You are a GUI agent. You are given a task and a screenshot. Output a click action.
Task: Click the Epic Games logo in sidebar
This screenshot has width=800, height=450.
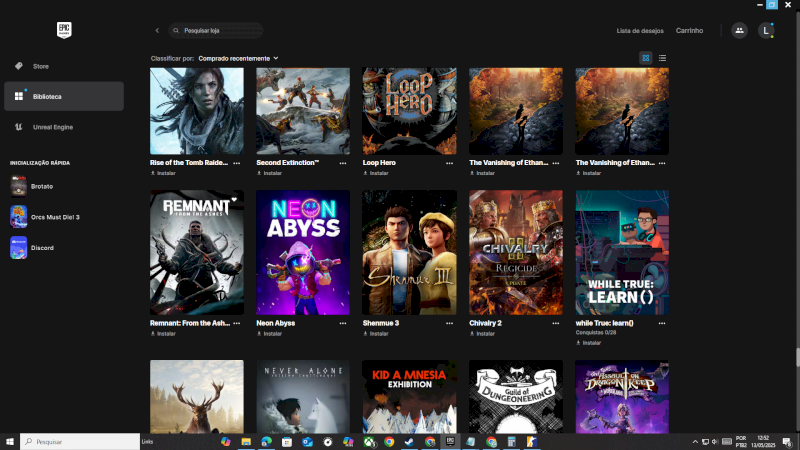[63, 30]
